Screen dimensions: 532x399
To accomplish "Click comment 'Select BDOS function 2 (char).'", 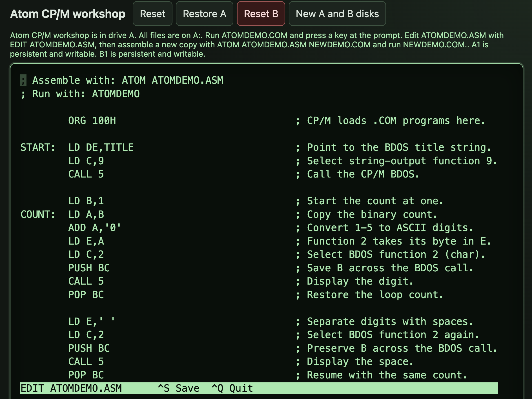I will (396, 254).
